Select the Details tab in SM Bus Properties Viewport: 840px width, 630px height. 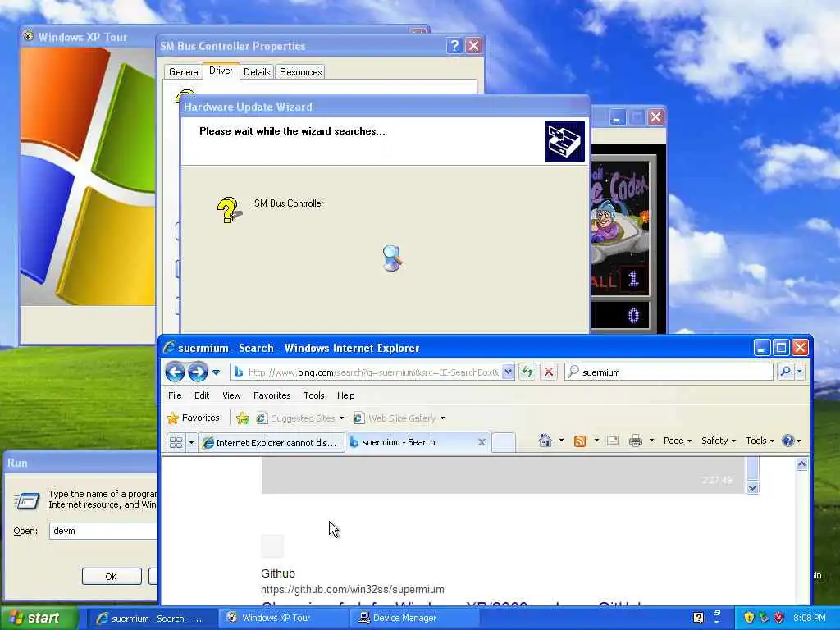(x=257, y=72)
